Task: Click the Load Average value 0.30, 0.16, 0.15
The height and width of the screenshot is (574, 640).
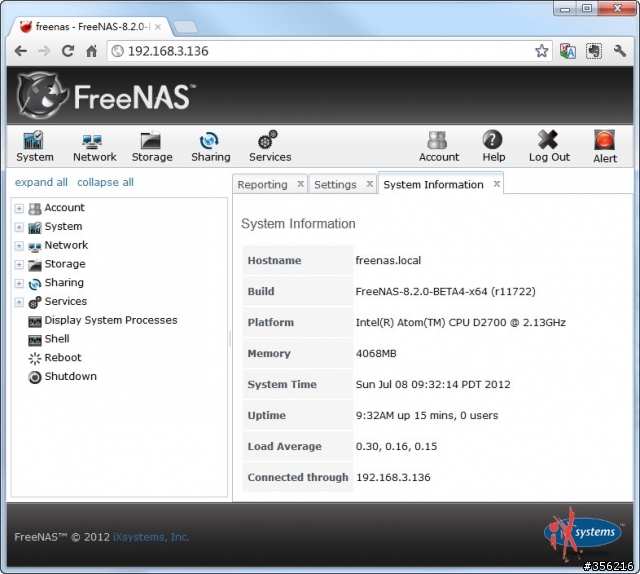Action: coord(396,447)
